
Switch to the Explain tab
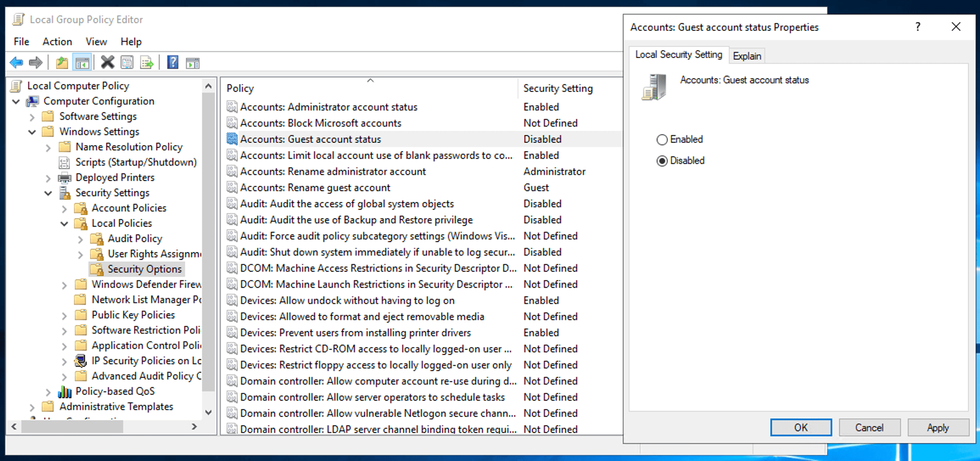[747, 56]
